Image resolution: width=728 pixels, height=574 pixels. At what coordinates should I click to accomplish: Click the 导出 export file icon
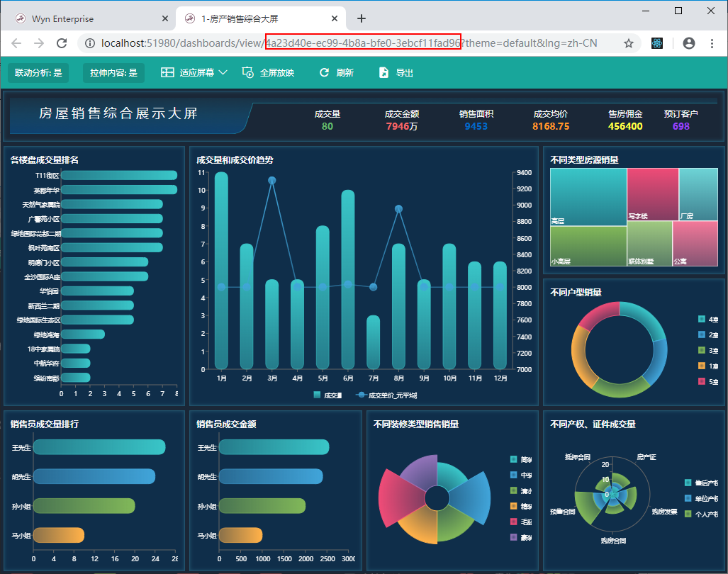click(x=383, y=72)
